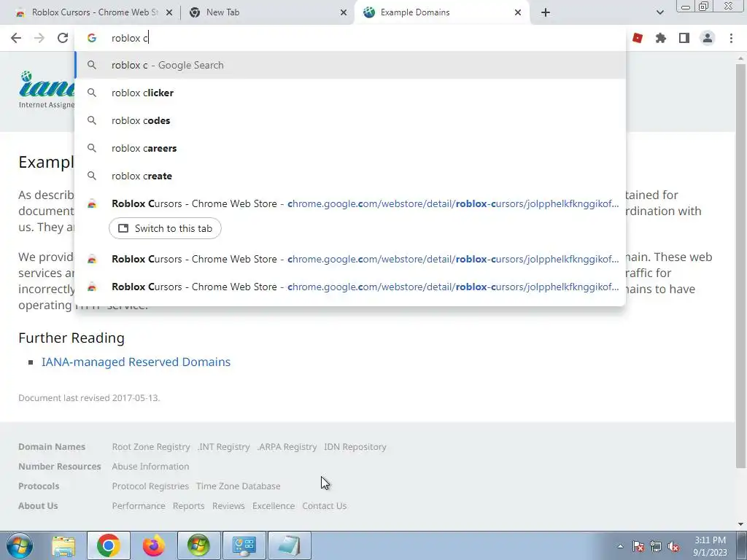Viewport: 747px width, 560px height.
Task: Open the Extensions puzzle menu
Action: (x=661, y=38)
